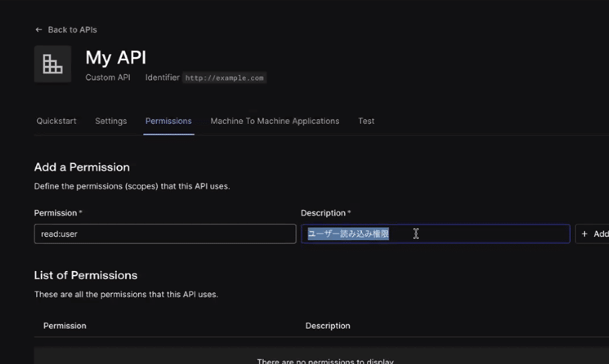Click the Add button with plus sign

pyautogui.click(x=593, y=234)
